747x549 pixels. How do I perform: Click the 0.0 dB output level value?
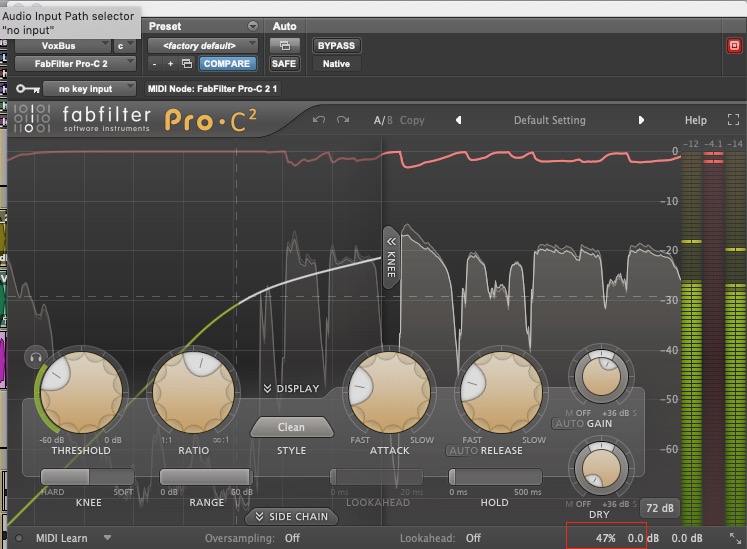(x=686, y=538)
